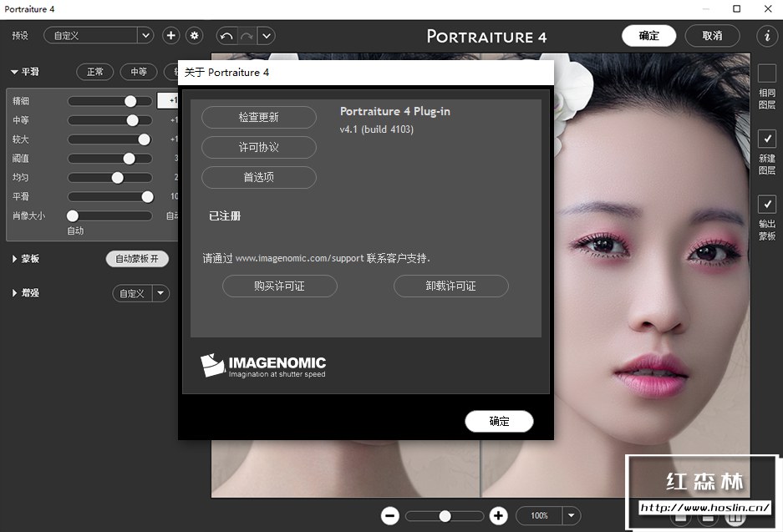Screen dimensions: 783x532
Task: Enable the 相同图层 checkbox
Action: click(767, 73)
